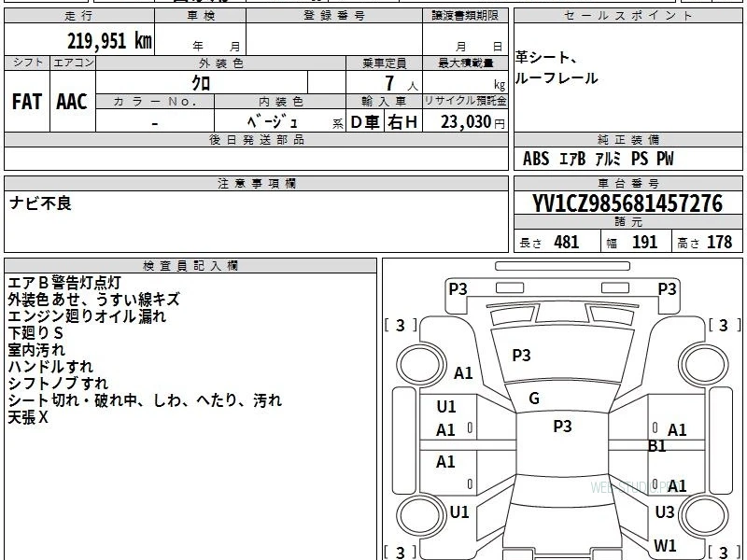The height and width of the screenshot is (560, 747).
Task: Click the 譲渡書類期限 header
Action: tap(465, 16)
